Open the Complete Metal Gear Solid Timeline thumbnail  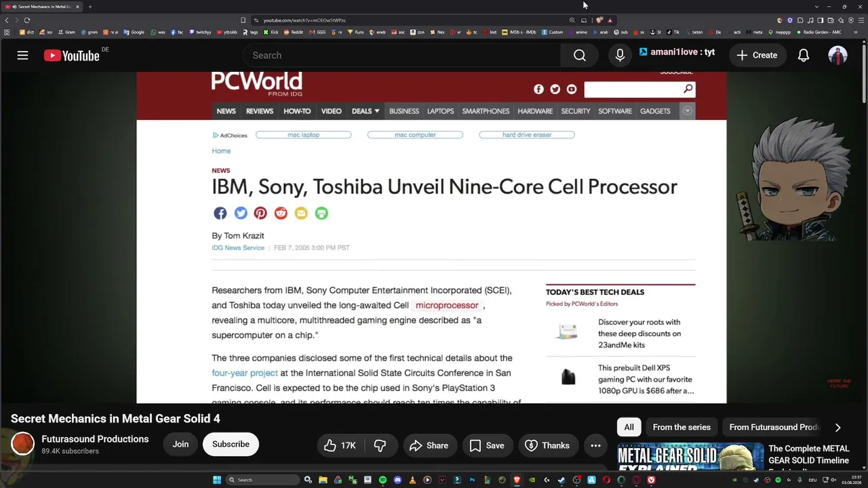690,457
